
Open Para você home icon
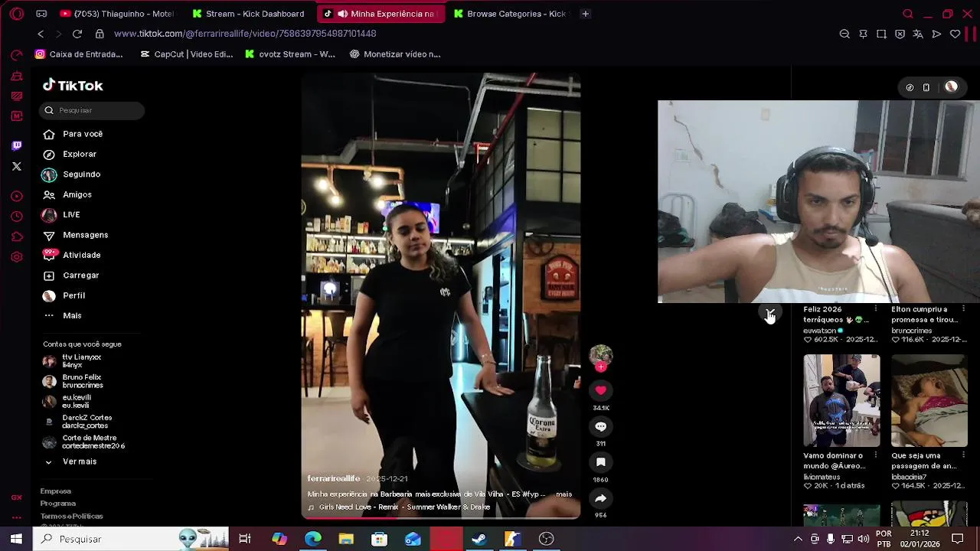click(49, 134)
